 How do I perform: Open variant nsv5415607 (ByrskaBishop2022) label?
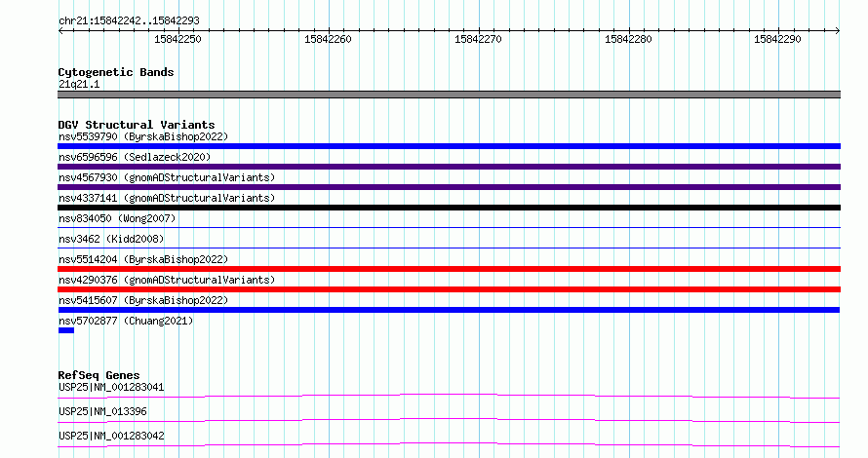click(x=143, y=300)
